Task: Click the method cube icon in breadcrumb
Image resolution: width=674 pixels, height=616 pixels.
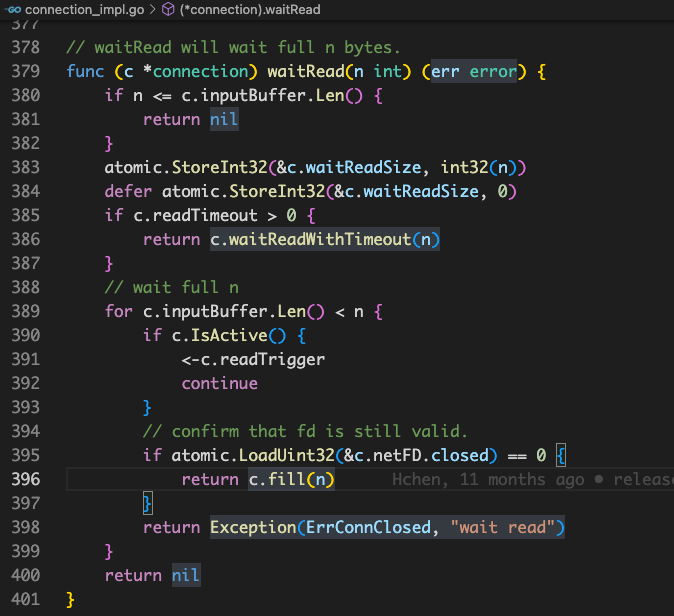Action: click(168, 9)
